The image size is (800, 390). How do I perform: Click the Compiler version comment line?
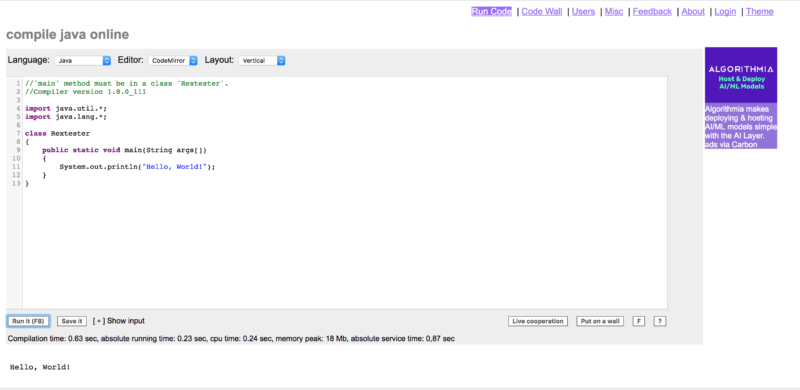tap(85, 91)
